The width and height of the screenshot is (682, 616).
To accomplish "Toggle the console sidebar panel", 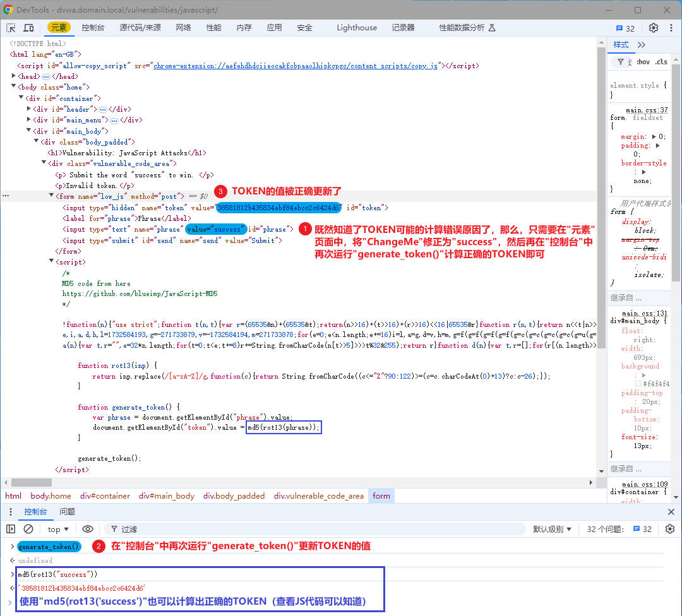I will click(11, 529).
